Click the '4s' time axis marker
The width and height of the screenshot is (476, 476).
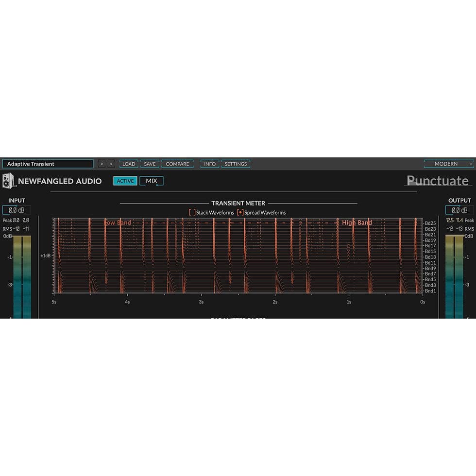[x=127, y=302]
